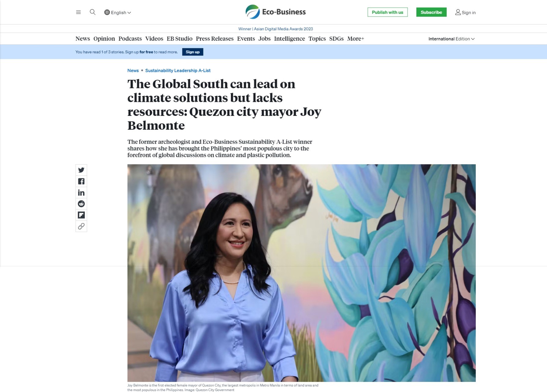Image resolution: width=547 pixels, height=392 pixels.
Task: Open the English language dropdown
Action: pos(117,13)
